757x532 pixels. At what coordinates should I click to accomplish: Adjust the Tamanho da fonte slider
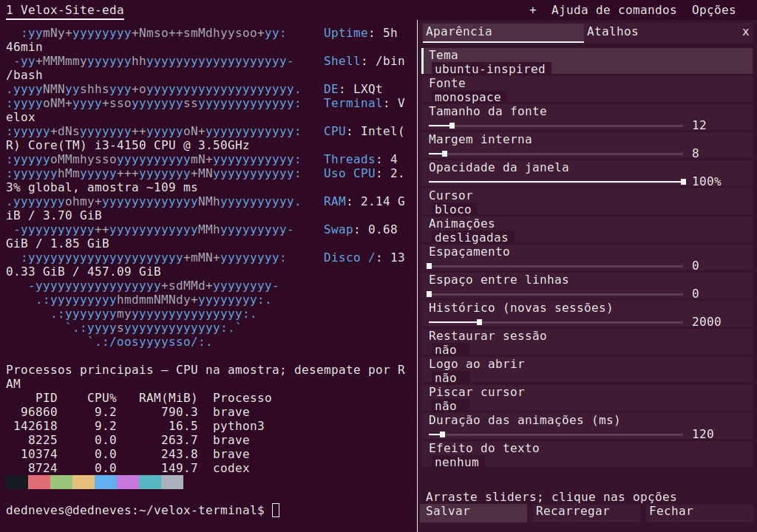556,126
